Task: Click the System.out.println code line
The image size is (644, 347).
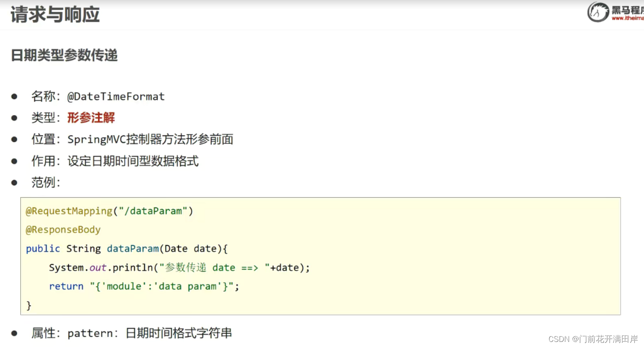Action: [x=179, y=268]
